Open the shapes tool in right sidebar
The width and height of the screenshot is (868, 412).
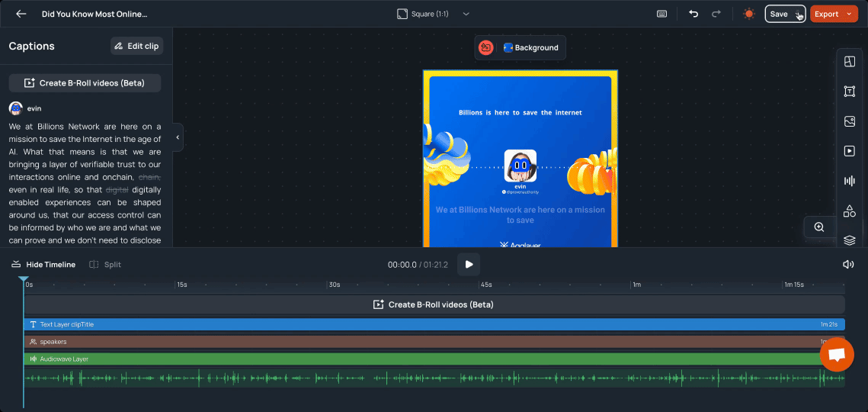pos(849,211)
